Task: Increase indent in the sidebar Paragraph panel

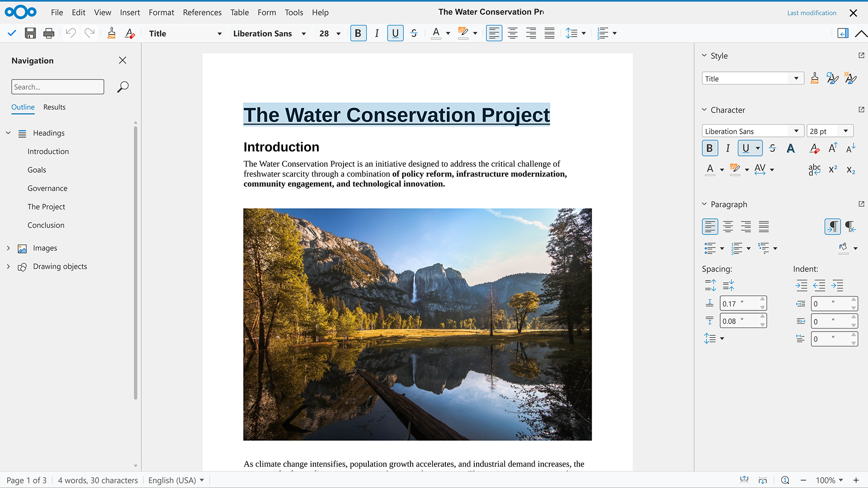Action: [801, 285]
